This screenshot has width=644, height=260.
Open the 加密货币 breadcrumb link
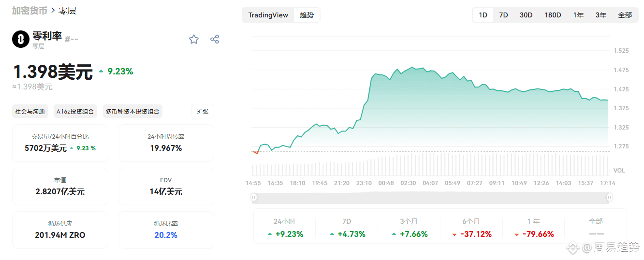click(29, 11)
